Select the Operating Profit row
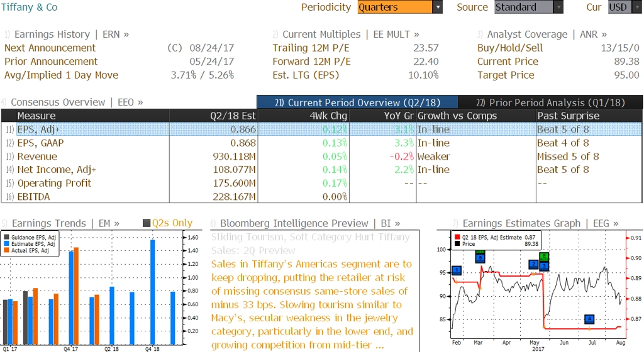 click(321, 183)
